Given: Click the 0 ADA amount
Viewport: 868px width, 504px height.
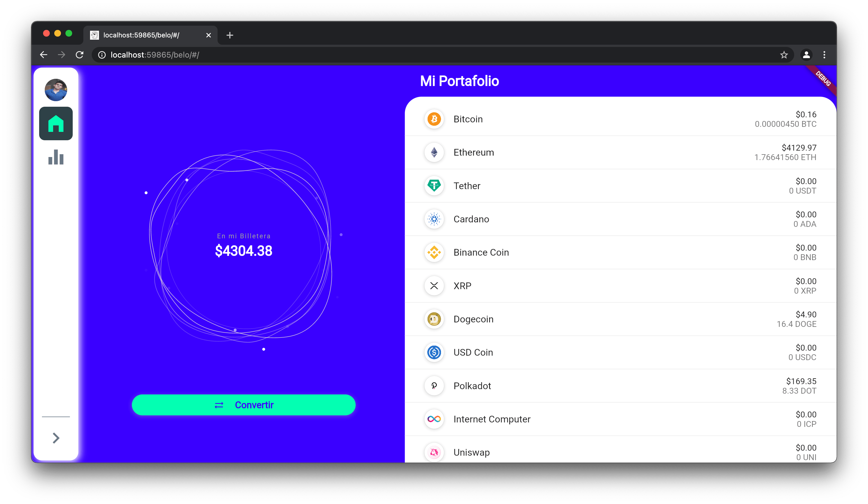Looking at the screenshot, I should click(805, 224).
